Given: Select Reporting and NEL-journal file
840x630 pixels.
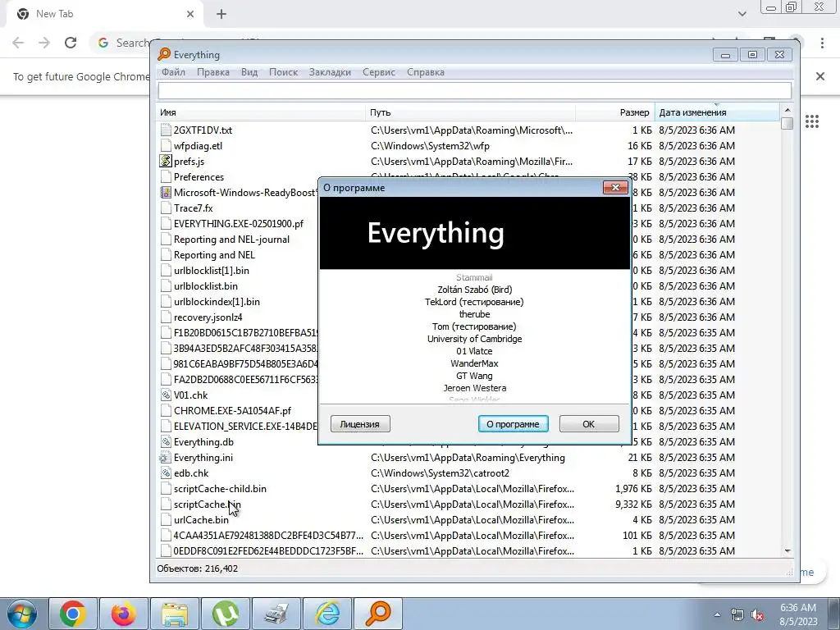Looking at the screenshot, I should (231, 240).
